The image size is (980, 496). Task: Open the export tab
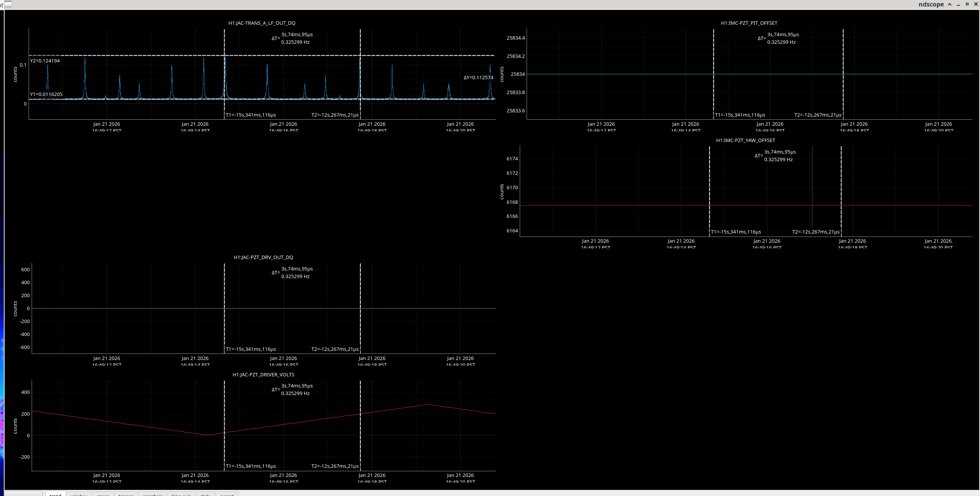click(x=227, y=494)
